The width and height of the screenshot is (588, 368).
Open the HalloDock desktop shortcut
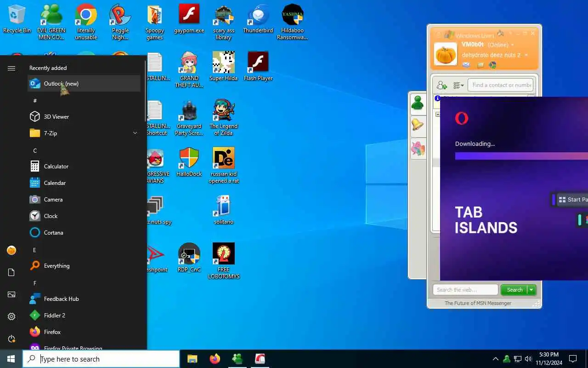(189, 162)
